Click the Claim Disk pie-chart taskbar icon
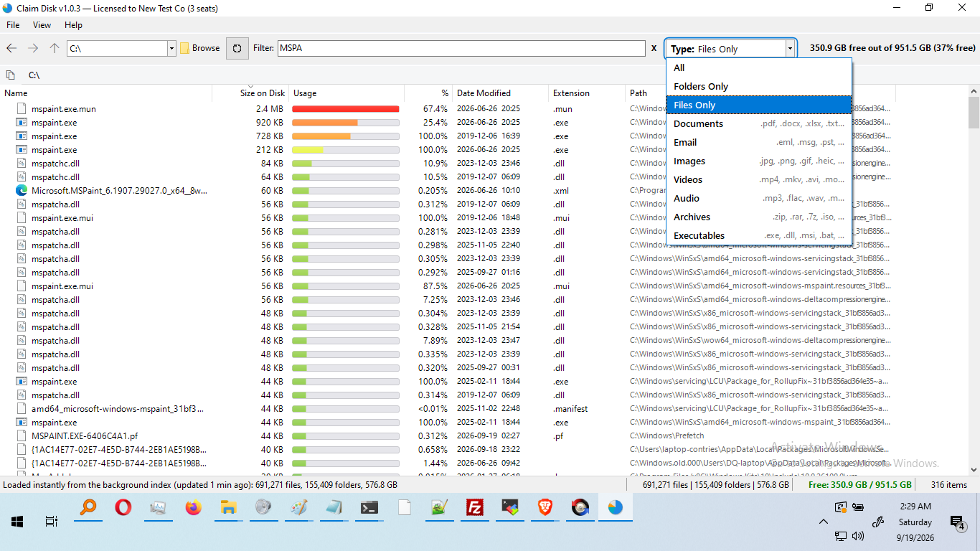The width and height of the screenshot is (980, 551). pyautogui.click(x=615, y=508)
